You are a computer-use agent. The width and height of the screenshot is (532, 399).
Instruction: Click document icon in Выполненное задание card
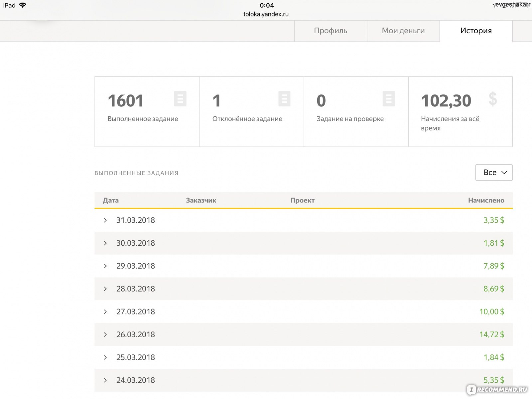click(180, 99)
